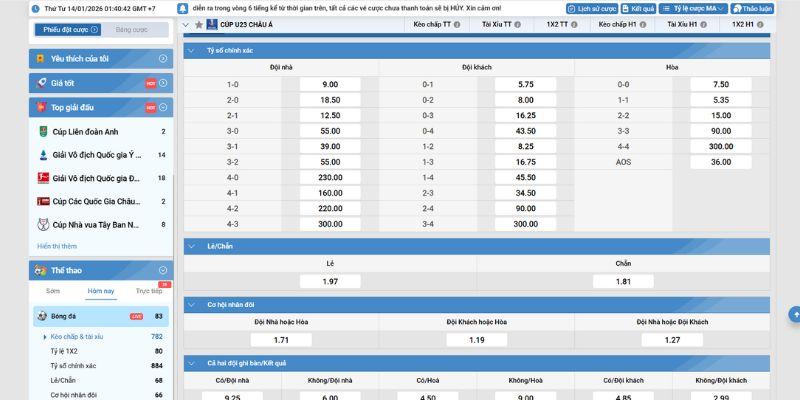Collapse the Lẻ/Chẵn section

[191, 246]
